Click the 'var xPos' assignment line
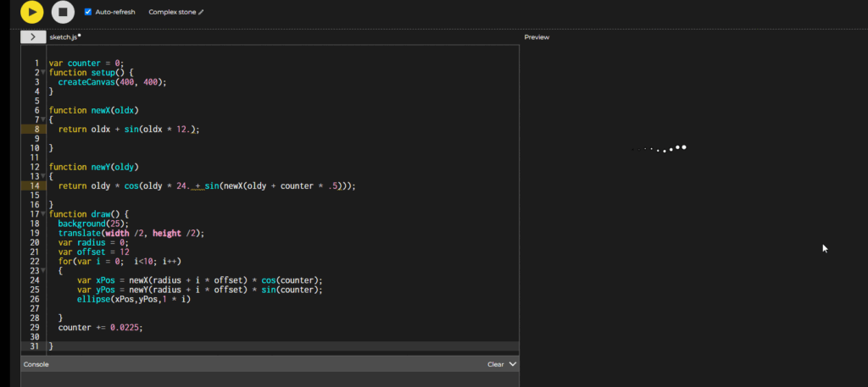Image resolution: width=868 pixels, height=387 pixels. pyautogui.click(x=200, y=279)
